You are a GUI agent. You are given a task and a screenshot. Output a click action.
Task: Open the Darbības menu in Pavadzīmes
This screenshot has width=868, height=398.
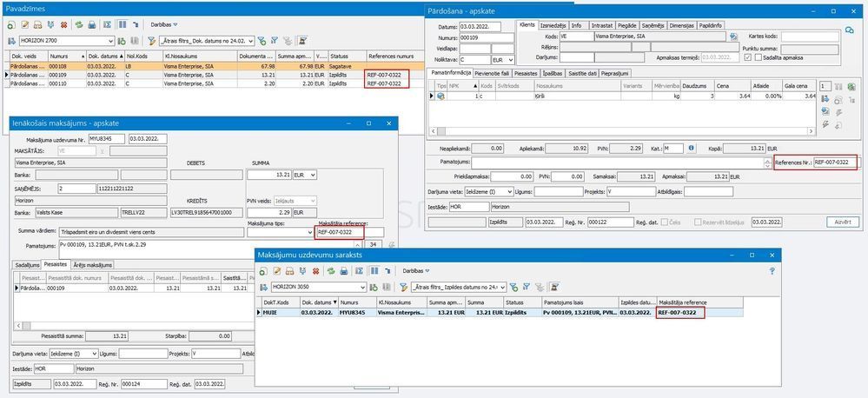pos(164,25)
